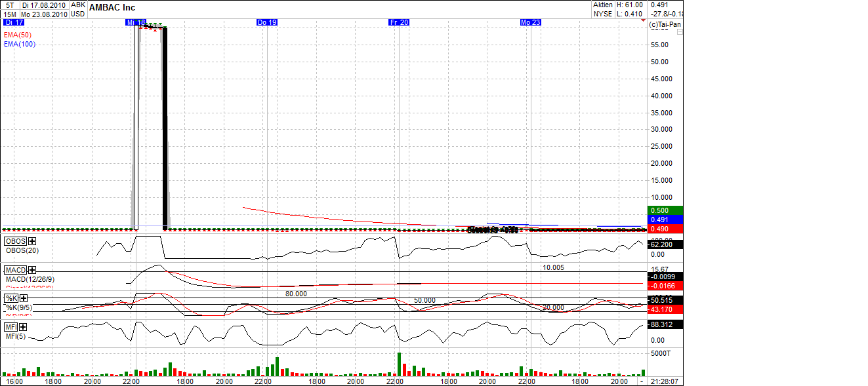Click the red triangle marker below the H/L box

coord(642,20)
